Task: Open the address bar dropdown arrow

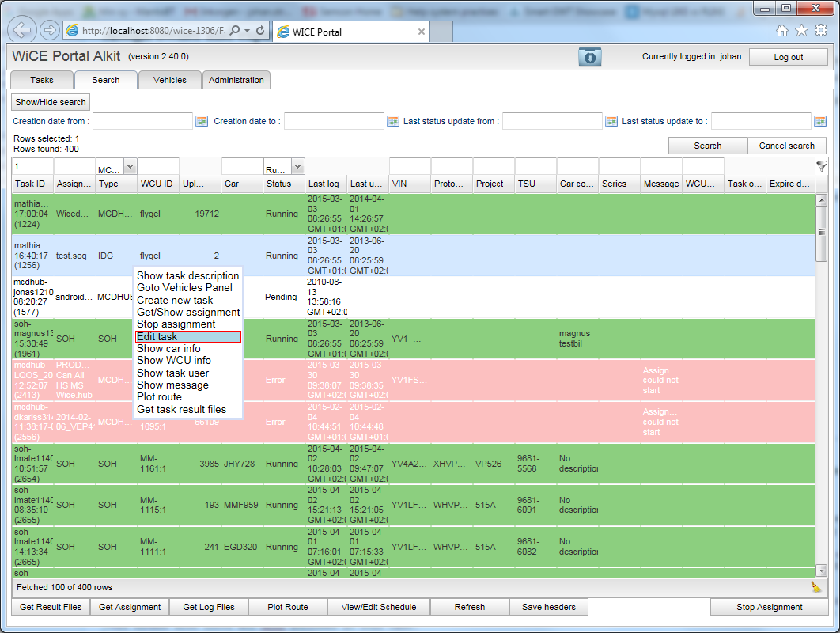Action: (248, 31)
